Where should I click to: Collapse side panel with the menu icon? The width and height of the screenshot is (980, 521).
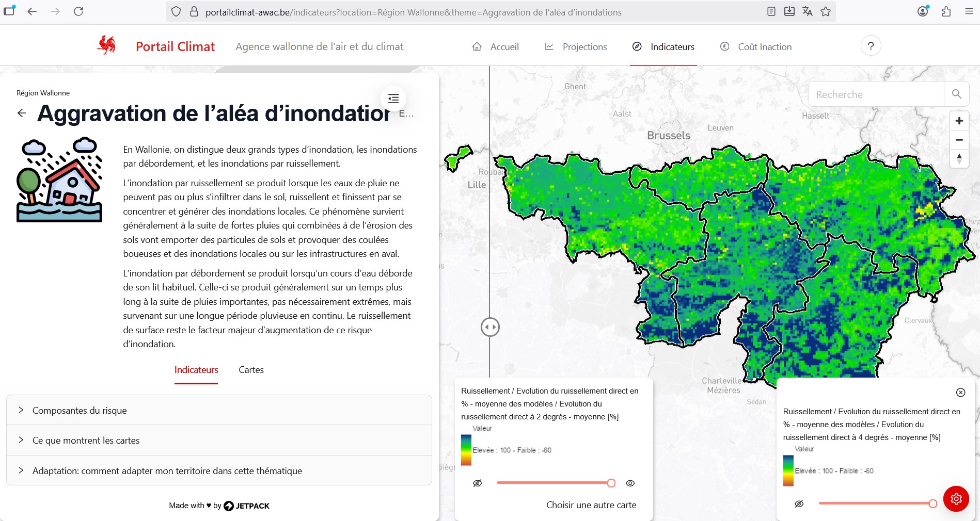[393, 99]
